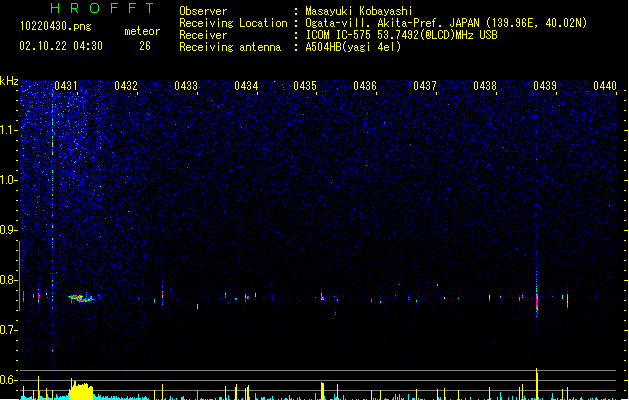Image resolution: width=629 pixels, height=400 pixels.
Task: Click the 0438 time marker
Action: [x=485, y=85]
